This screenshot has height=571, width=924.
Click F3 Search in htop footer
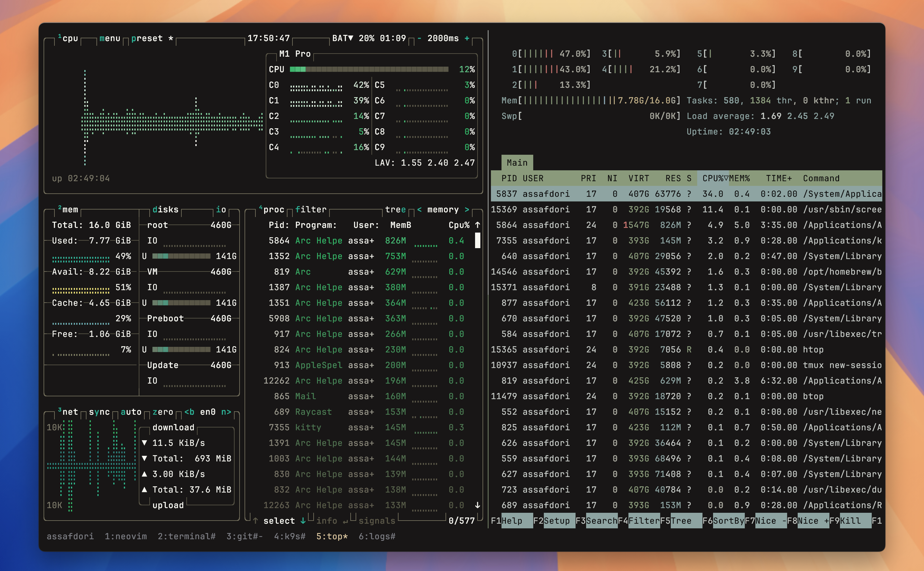pyautogui.click(x=596, y=521)
